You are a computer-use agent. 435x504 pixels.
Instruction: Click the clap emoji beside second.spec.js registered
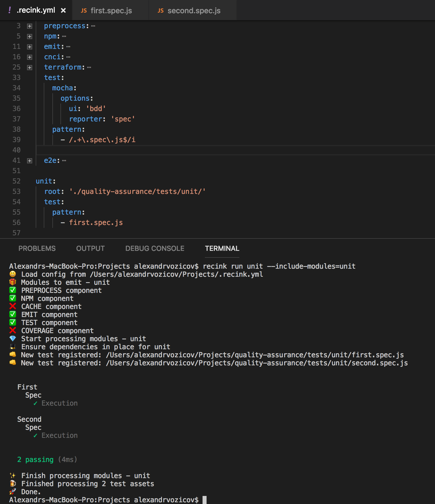coord(13,363)
